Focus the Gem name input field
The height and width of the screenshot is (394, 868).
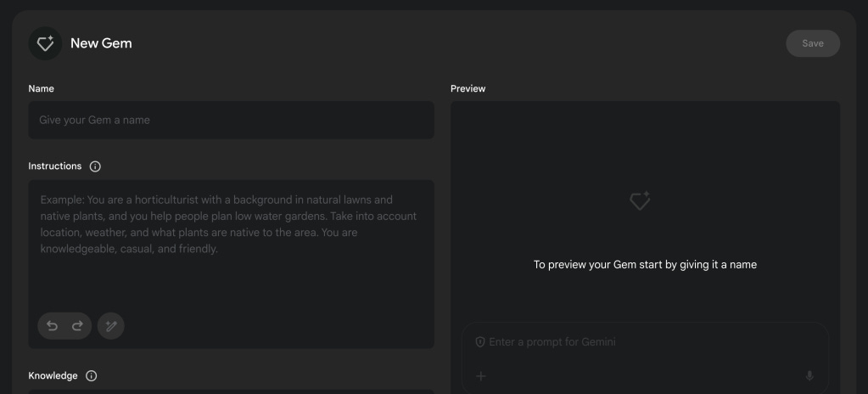(232, 120)
